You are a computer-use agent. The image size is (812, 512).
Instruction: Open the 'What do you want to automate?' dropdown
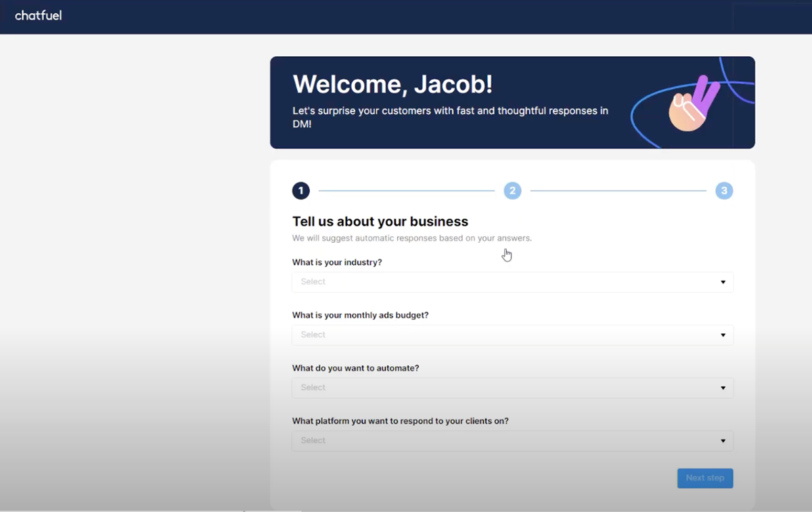[x=512, y=388]
